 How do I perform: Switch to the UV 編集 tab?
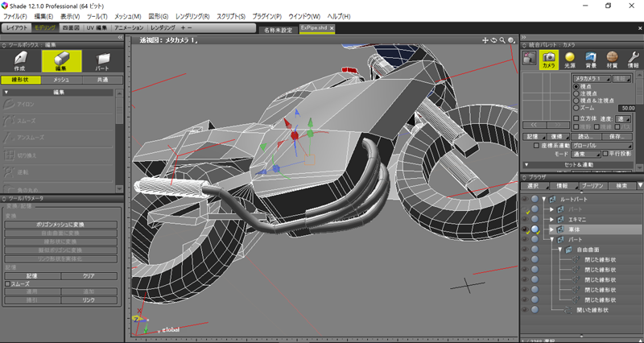pos(96,27)
